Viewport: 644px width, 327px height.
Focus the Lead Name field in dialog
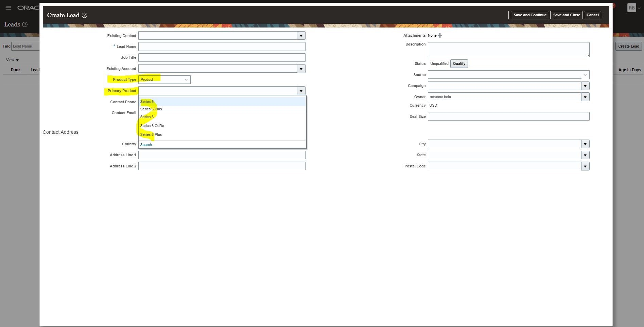click(x=222, y=47)
